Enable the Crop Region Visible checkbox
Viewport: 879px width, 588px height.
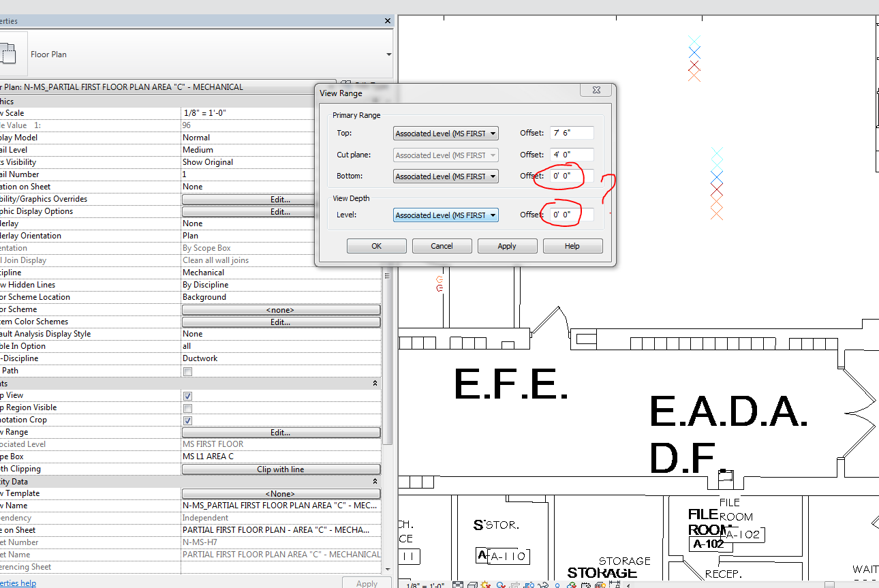187,407
